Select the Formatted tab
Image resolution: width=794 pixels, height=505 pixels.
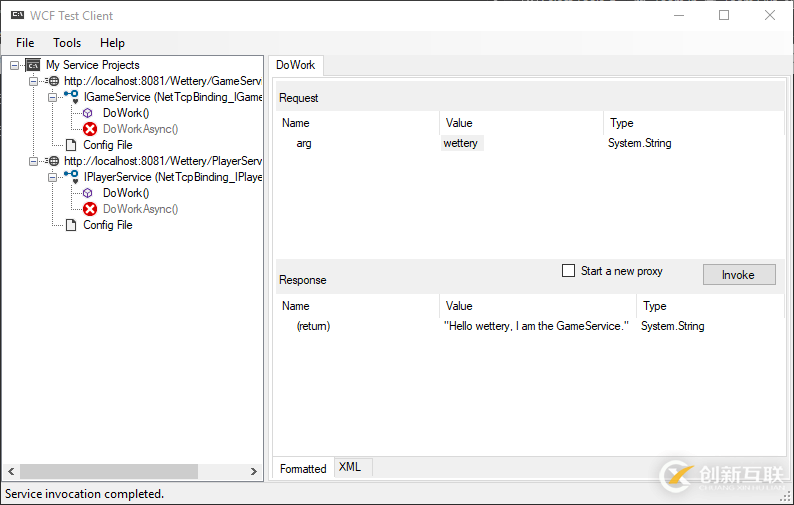[x=303, y=468]
